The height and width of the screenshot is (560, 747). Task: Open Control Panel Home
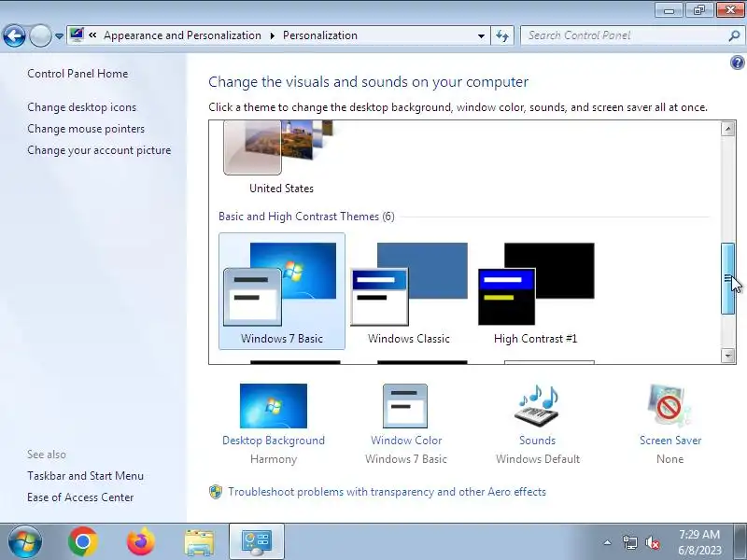[78, 74]
